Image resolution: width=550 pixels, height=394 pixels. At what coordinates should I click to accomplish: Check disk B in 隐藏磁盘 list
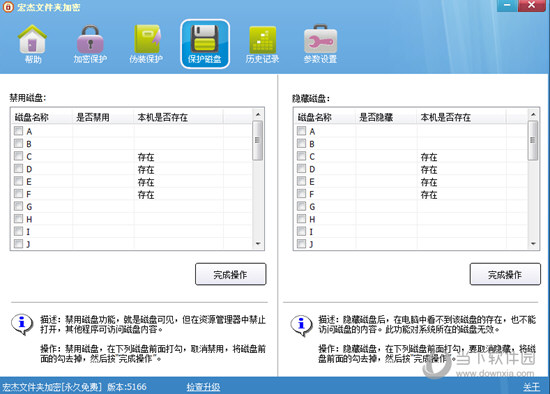(301, 143)
